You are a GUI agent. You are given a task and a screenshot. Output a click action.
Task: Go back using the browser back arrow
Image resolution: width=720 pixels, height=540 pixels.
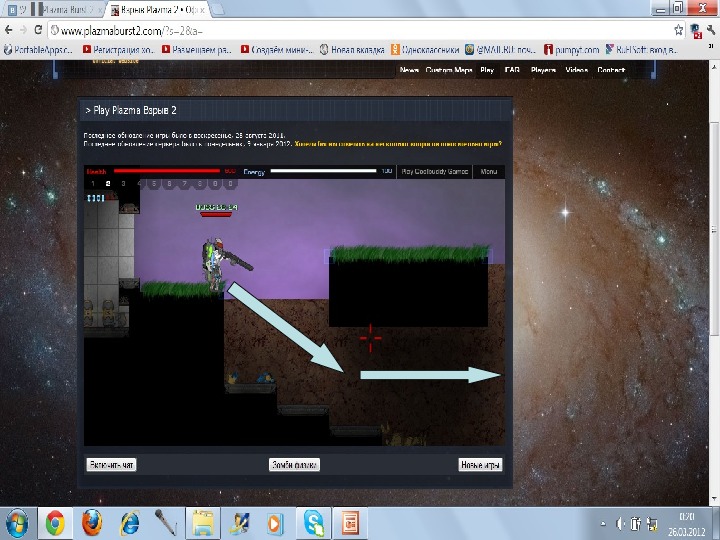click(8, 30)
